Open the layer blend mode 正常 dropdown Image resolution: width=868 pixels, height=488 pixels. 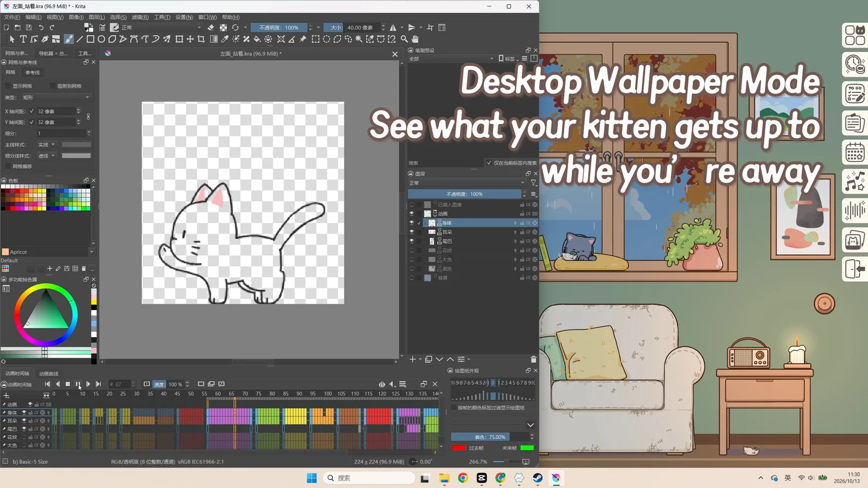pos(467,183)
